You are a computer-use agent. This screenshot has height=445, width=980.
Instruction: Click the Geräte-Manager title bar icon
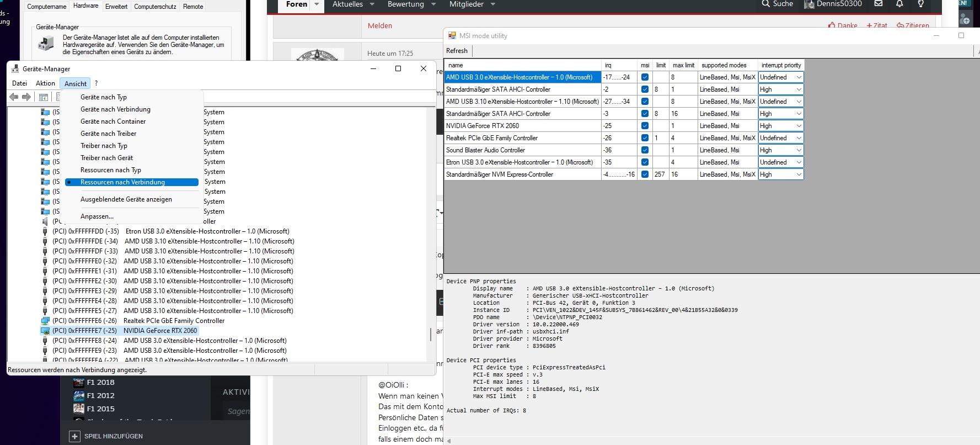pyautogui.click(x=15, y=69)
